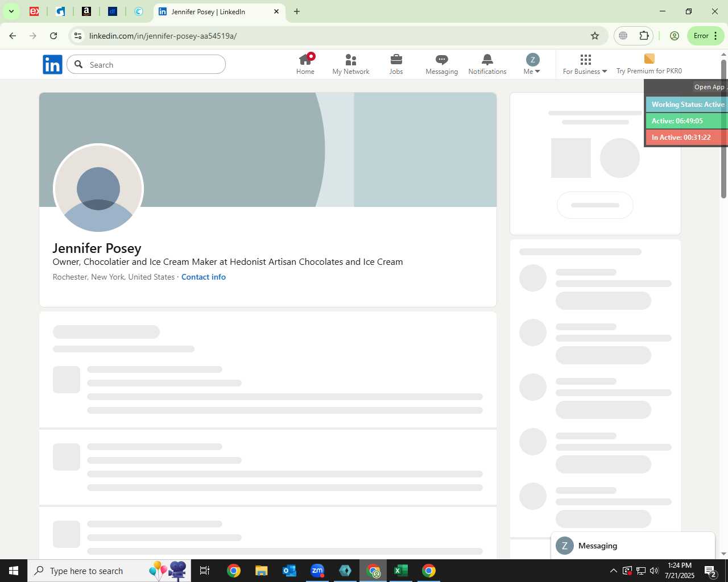Click the headline about Hedonist Artisan Chocolates
Screen dimensions: 728x582
pyautogui.click(x=227, y=262)
